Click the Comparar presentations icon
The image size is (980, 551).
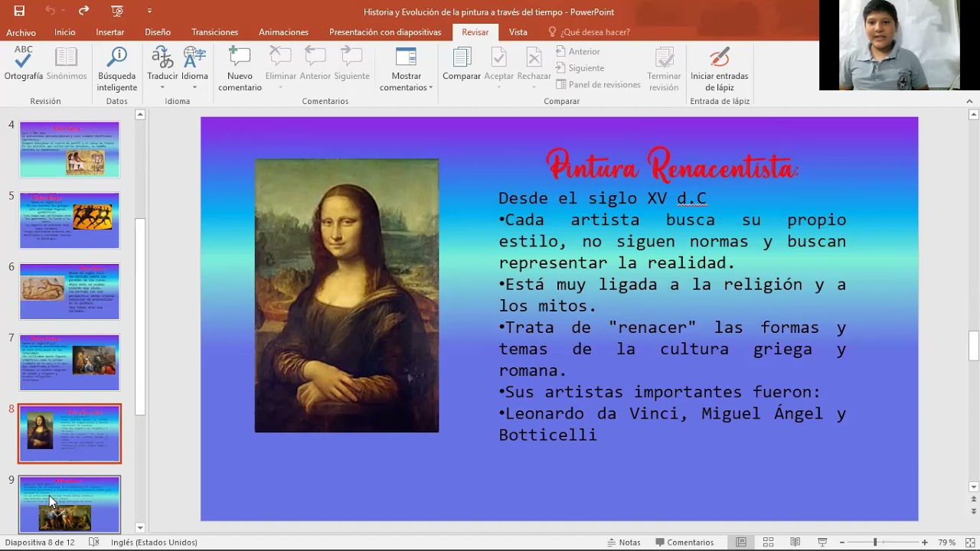click(x=462, y=64)
